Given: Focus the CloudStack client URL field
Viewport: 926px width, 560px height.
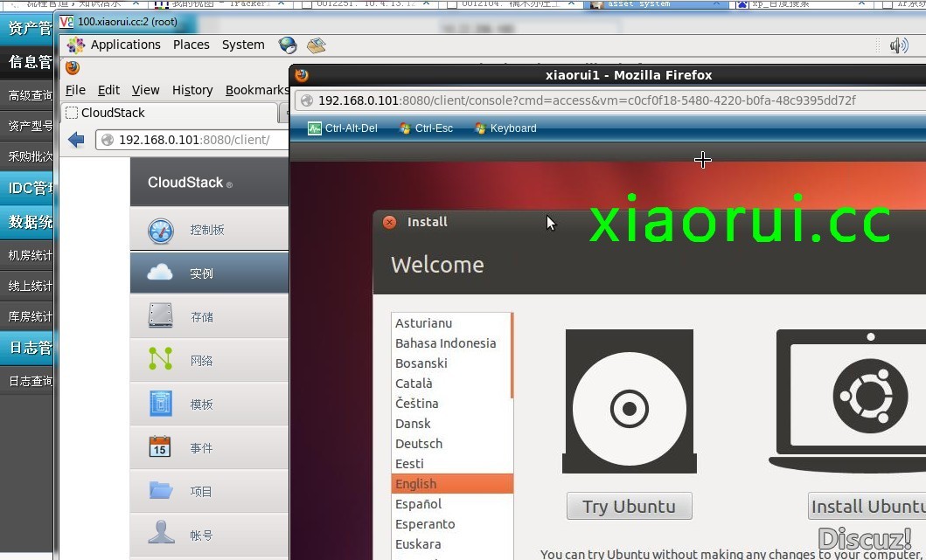Looking at the screenshot, I should point(192,140).
